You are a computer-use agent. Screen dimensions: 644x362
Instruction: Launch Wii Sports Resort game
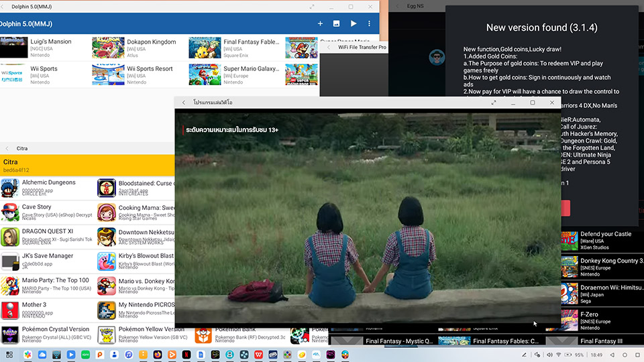coord(139,74)
